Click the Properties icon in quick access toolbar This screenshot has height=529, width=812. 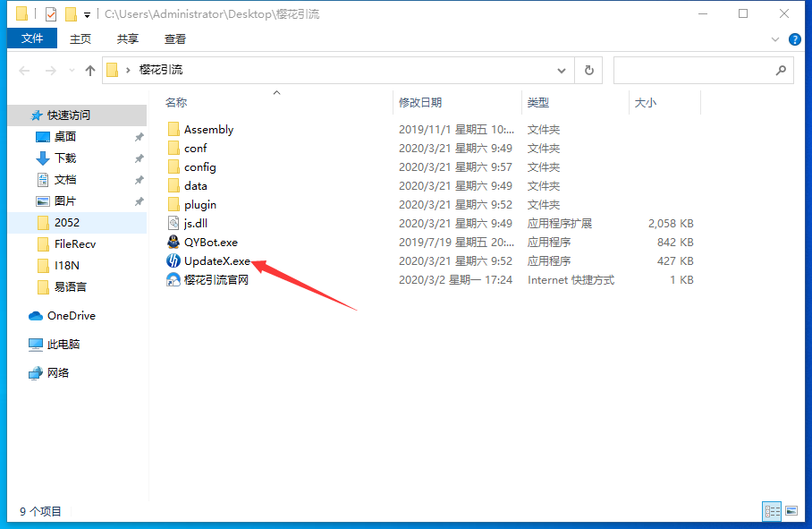pyautogui.click(x=51, y=14)
